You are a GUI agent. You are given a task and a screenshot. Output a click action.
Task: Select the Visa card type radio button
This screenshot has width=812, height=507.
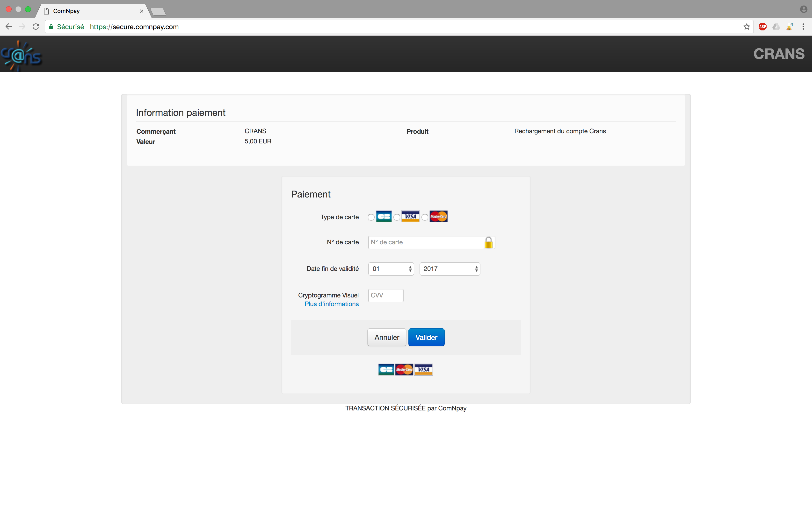(397, 217)
